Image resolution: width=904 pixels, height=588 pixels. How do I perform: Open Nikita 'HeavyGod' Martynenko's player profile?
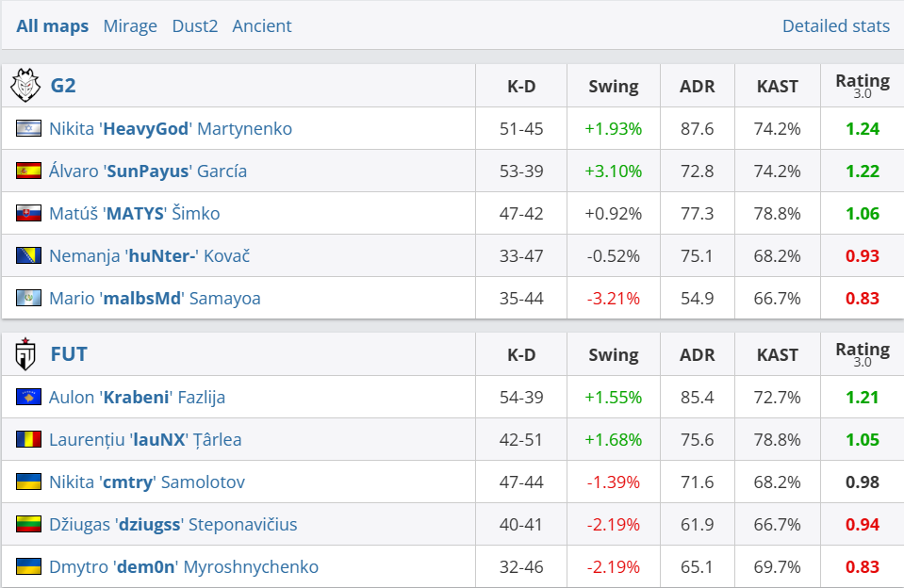pos(171,128)
